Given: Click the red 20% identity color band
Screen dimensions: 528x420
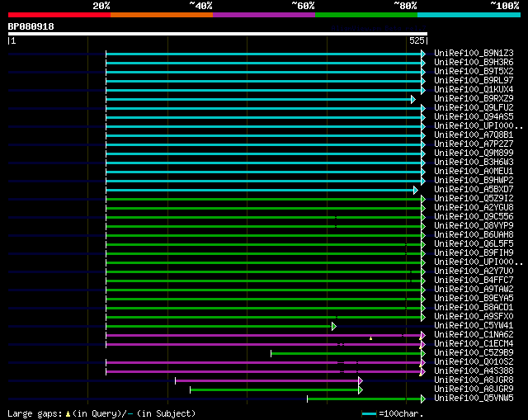Looking at the screenshot, I should coord(59,15).
